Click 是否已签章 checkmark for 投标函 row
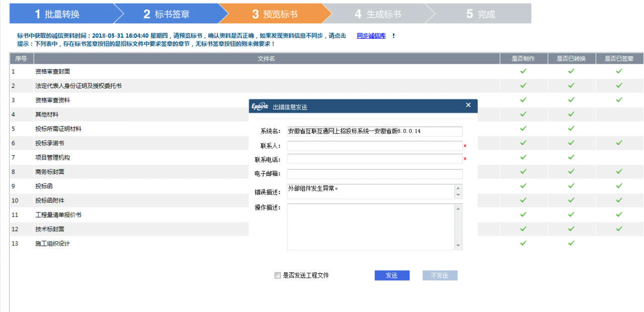 pos(619,186)
